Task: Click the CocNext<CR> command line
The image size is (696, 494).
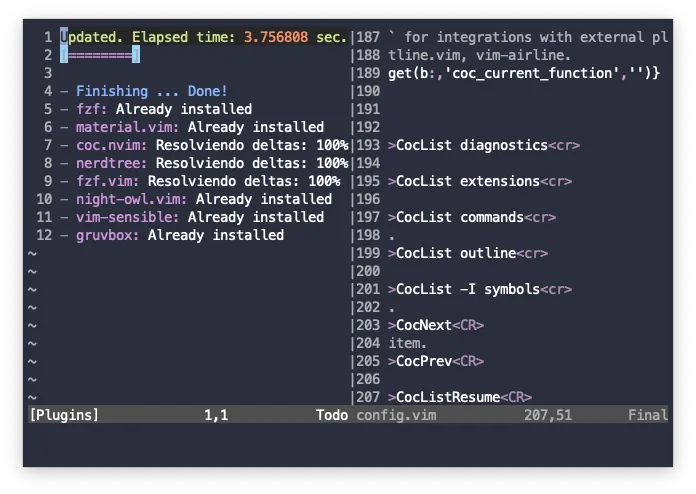Action: point(436,325)
